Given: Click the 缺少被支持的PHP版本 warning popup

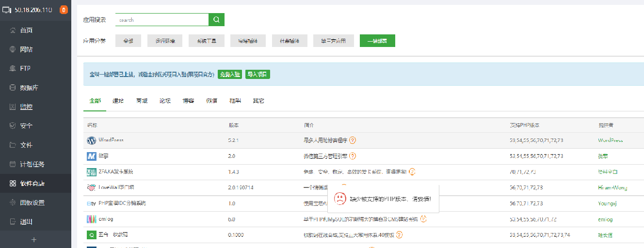Looking at the screenshot, I should click(x=383, y=199).
